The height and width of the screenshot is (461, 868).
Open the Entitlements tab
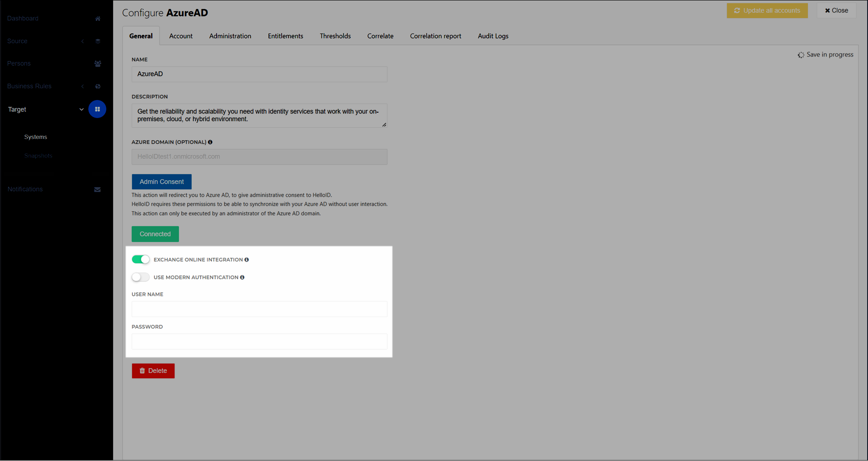pyautogui.click(x=286, y=36)
